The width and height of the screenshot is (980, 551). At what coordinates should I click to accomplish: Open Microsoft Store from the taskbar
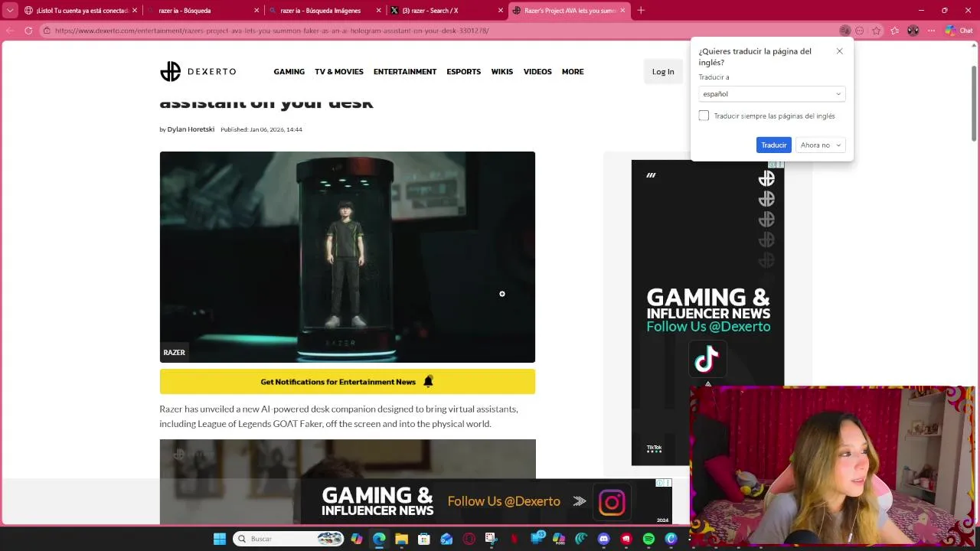(x=424, y=539)
